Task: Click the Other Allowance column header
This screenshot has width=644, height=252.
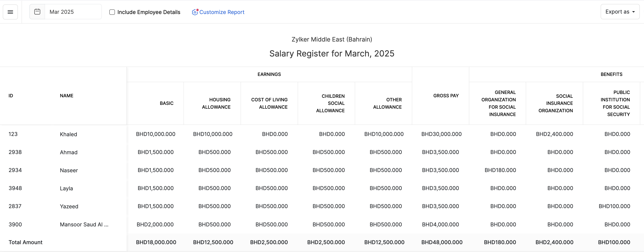Action: [x=387, y=103]
